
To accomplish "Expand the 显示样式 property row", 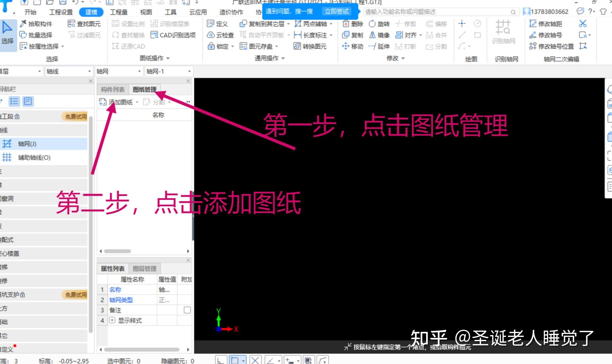I will point(112,320).
